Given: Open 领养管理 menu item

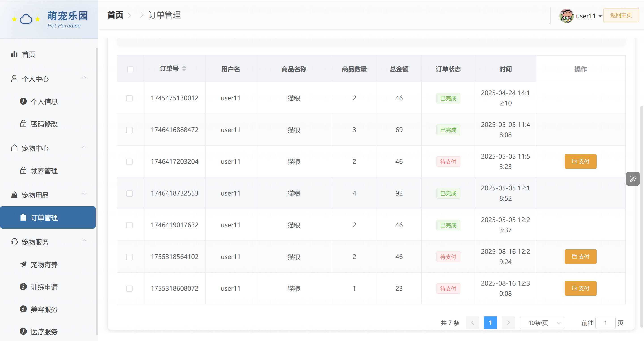Looking at the screenshot, I should point(48,171).
